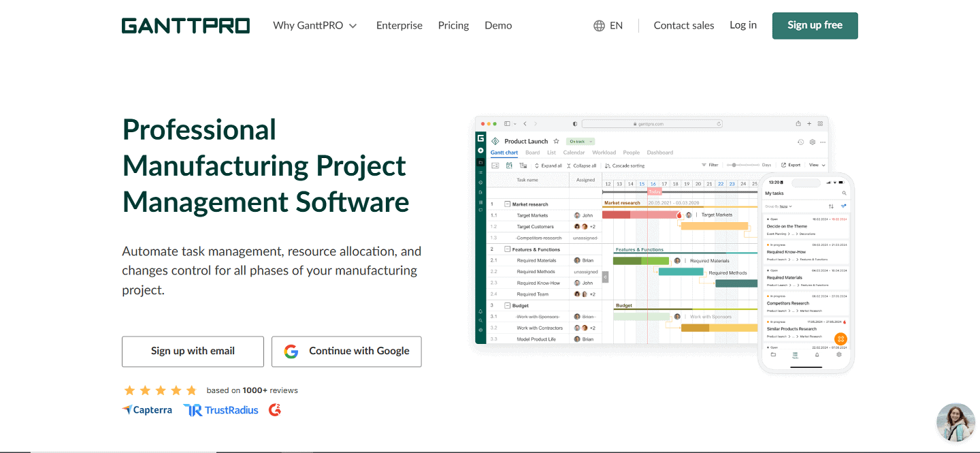Switch to the Board tab

pyautogui.click(x=533, y=153)
